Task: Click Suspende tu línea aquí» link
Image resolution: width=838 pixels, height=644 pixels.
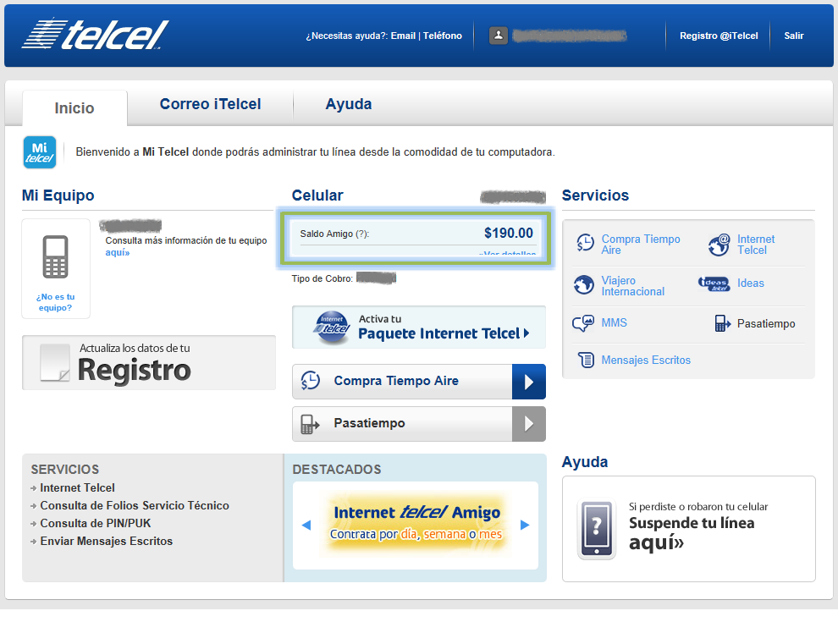Action: tap(692, 532)
